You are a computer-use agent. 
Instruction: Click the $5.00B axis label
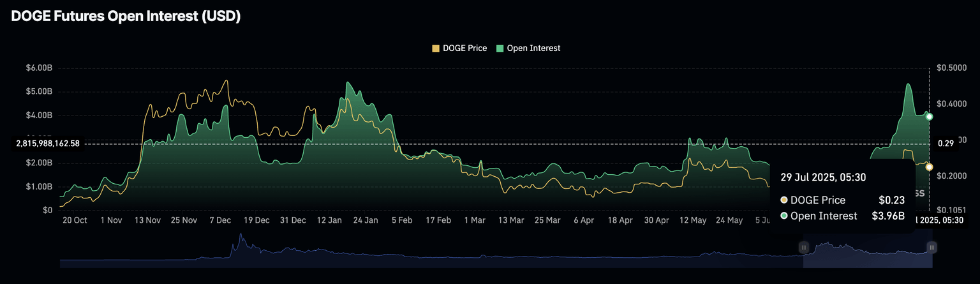click(x=38, y=91)
